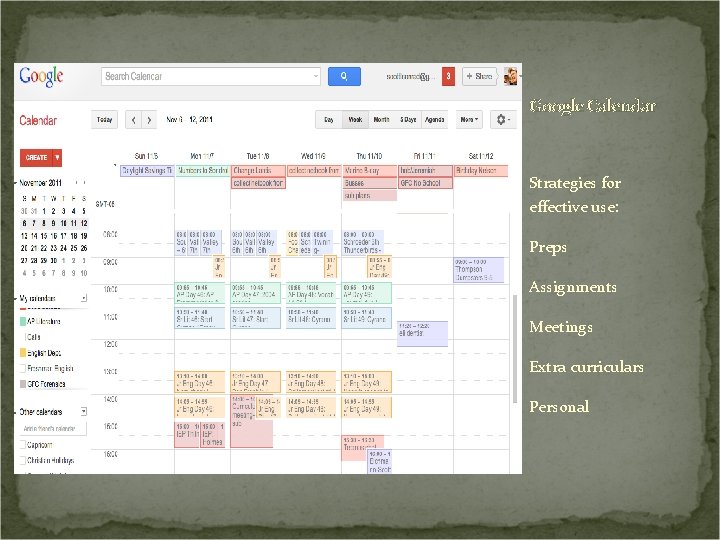Expand the CREATE button dropdown arrow
This screenshot has height=540, width=720.
(x=57, y=158)
